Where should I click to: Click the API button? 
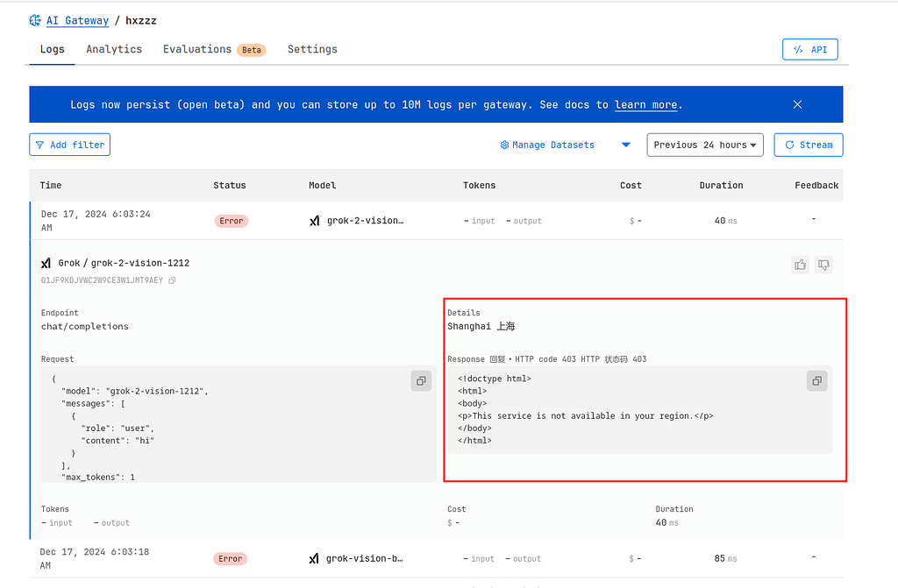[809, 49]
